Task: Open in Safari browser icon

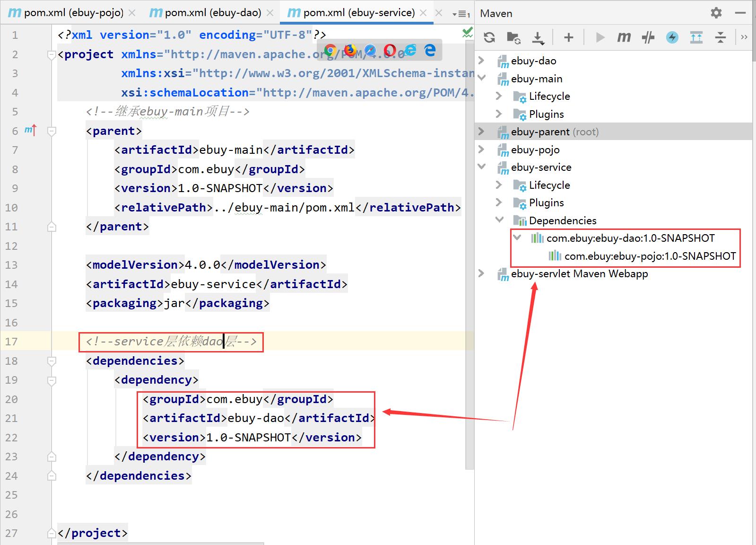Action: (370, 50)
